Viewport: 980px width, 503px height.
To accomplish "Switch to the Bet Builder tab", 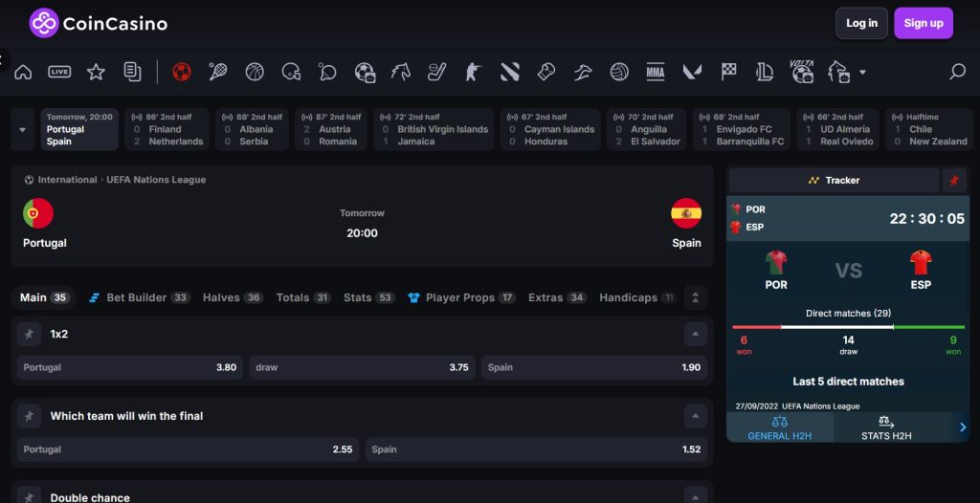I will (139, 297).
